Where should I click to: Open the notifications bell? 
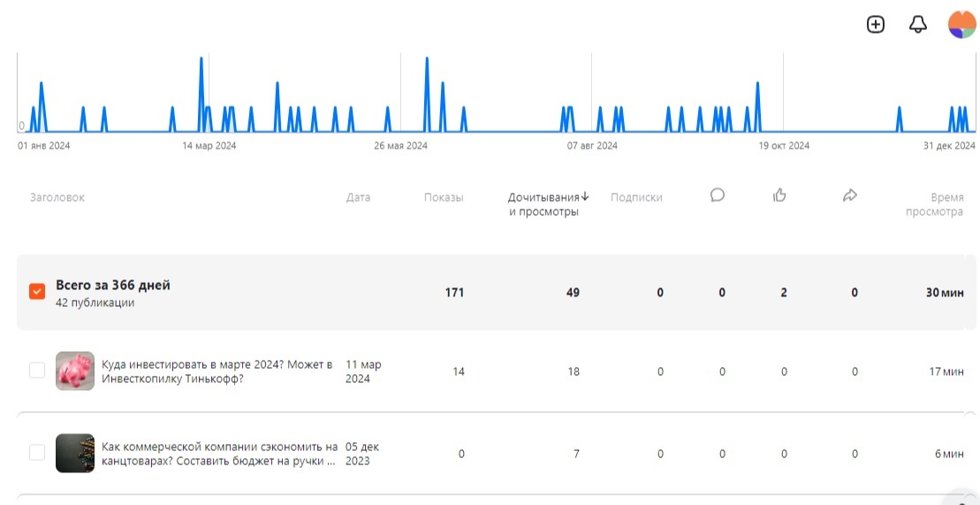(917, 25)
